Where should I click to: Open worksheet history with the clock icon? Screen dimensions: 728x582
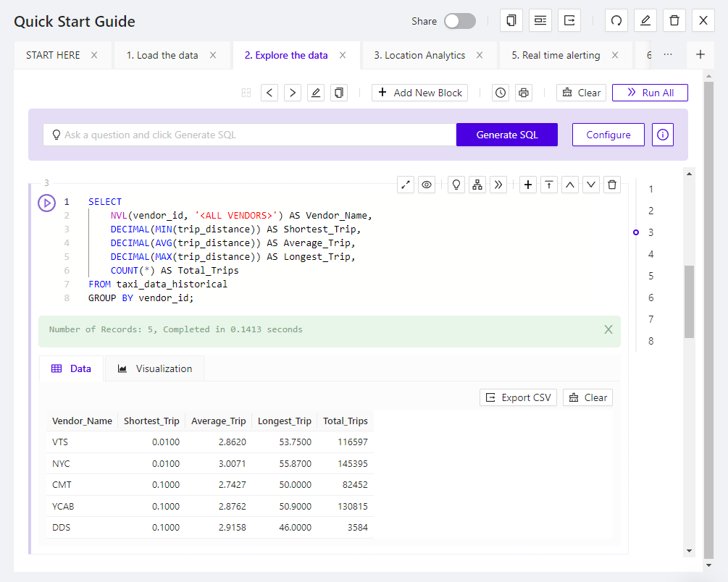(500, 93)
